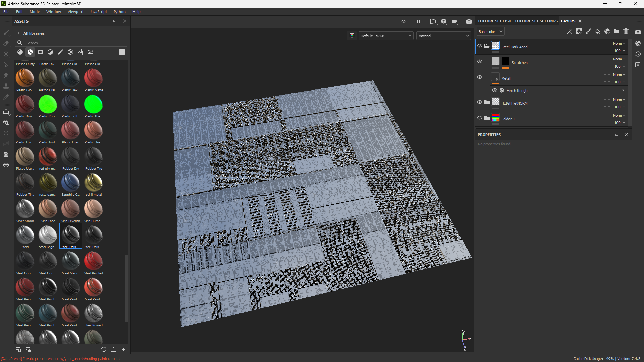
Task: Take a viewport screenshot with camera icon
Action: [x=469, y=21]
